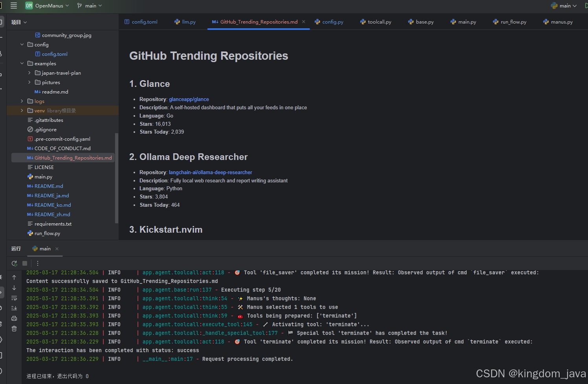Viewport: 588px width, 384px height.
Task: Open README_ko.md file
Action: [x=49, y=205]
